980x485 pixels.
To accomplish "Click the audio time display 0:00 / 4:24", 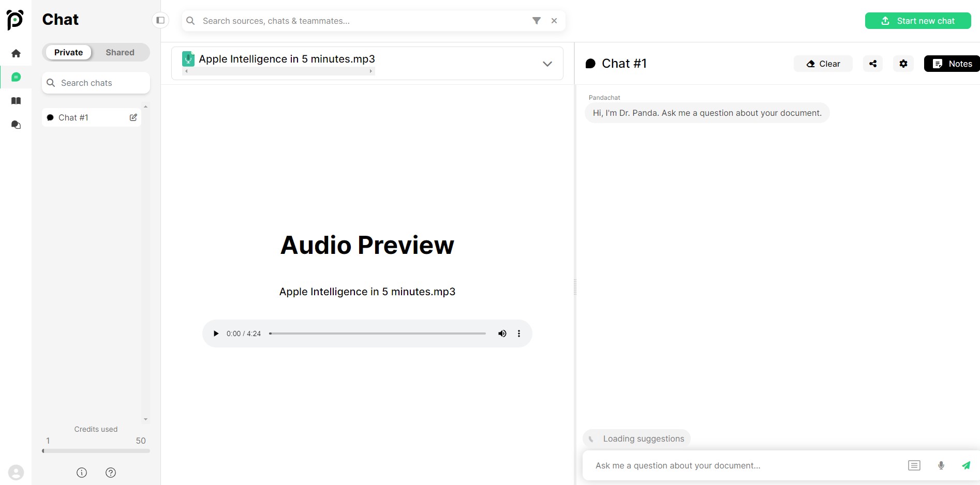I will 244,334.
